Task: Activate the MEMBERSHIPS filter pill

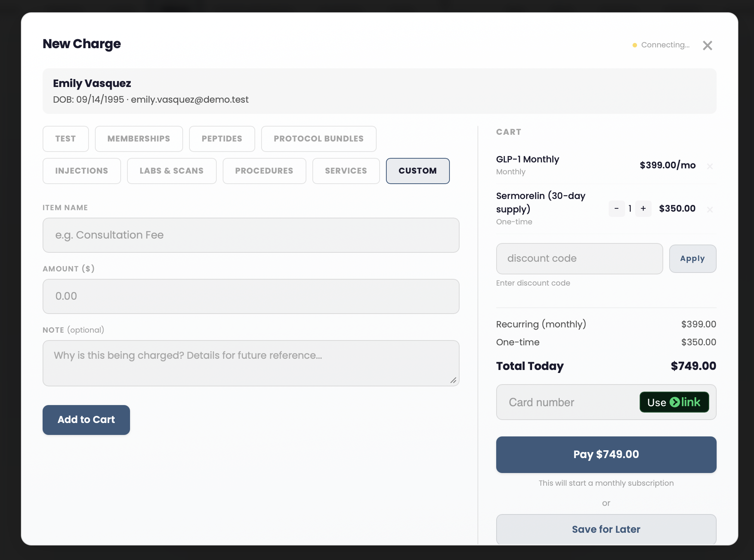Action: click(x=139, y=139)
